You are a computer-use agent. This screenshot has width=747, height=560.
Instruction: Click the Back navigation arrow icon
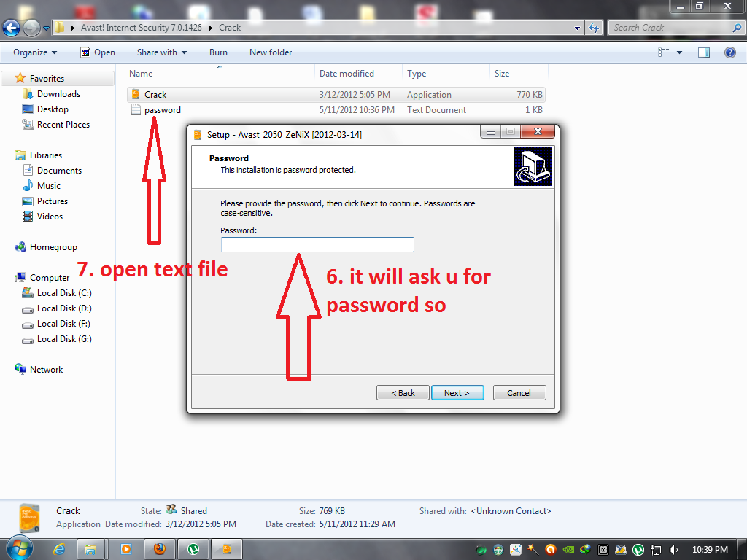(11, 28)
